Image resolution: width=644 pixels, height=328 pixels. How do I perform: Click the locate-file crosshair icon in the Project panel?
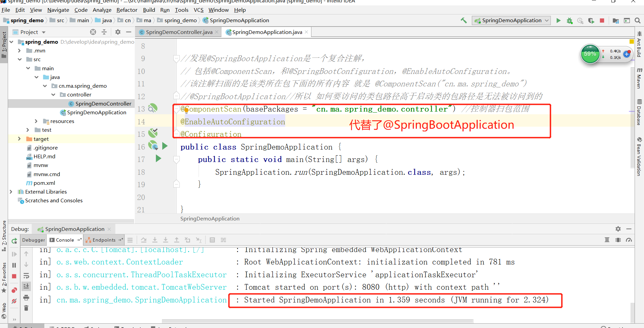tap(93, 32)
